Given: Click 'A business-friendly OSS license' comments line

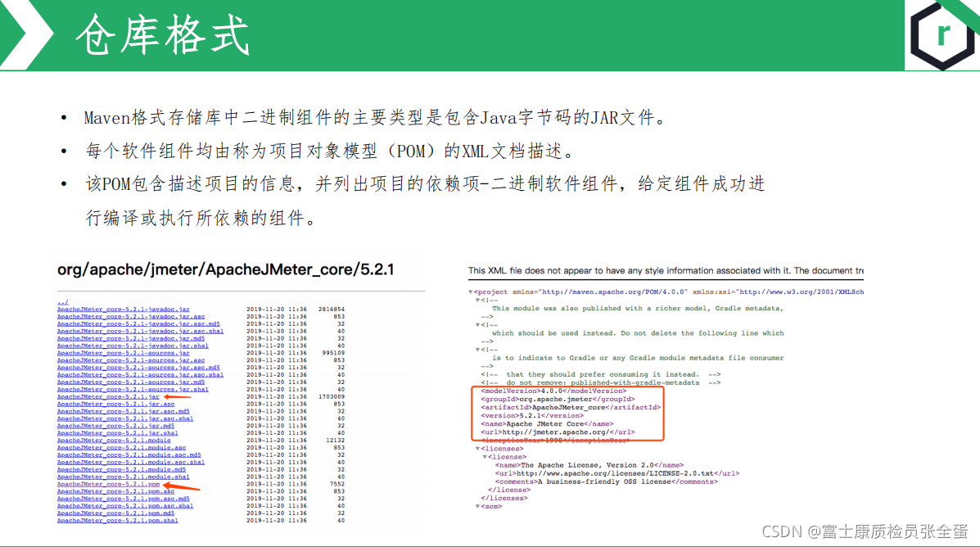Looking at the screenshot, I should click(606, 481).
